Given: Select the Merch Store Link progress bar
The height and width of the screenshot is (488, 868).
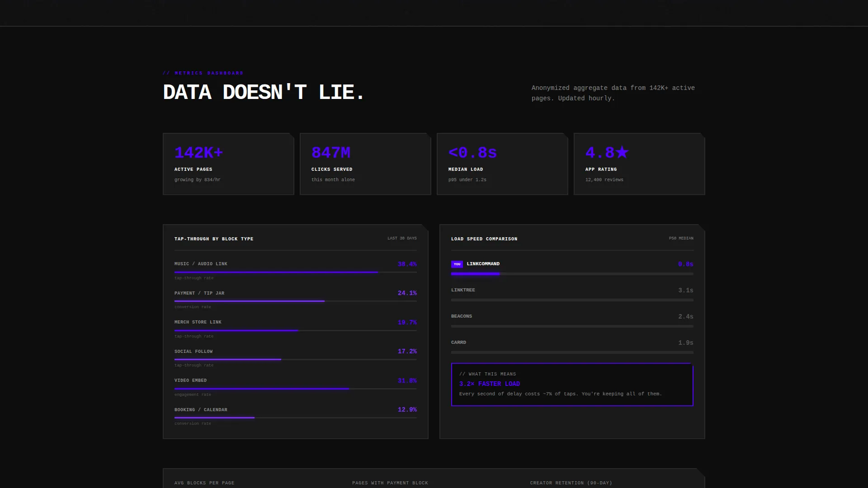Looking at the screenshot, I should [x=296, y=330].
